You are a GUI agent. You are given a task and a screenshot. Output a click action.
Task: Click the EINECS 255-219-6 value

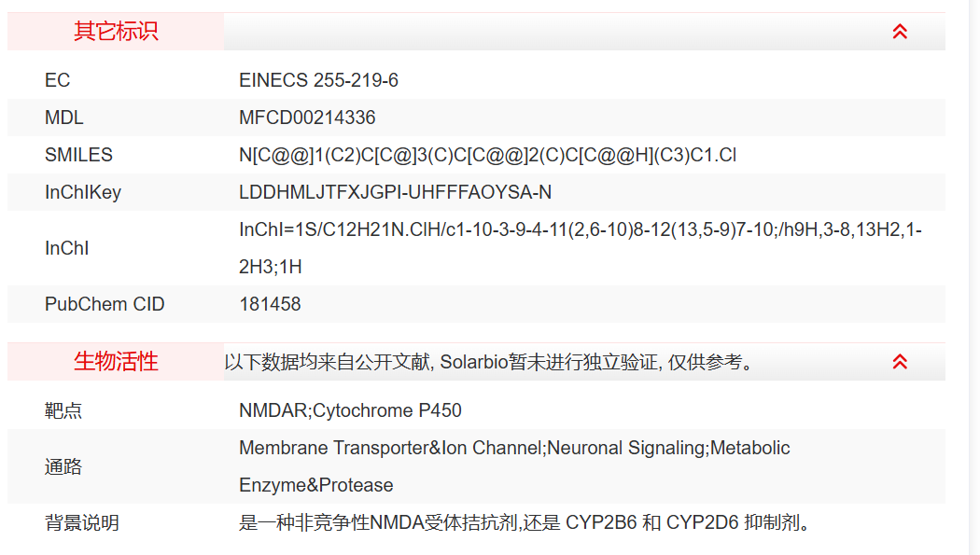318,81
